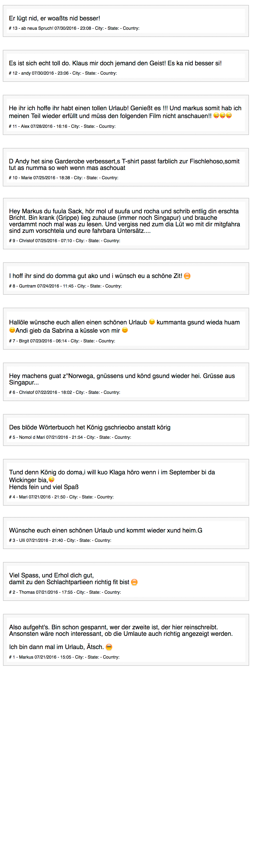Viewport: 253px width, 868px height.
Task: Click the message 'Er lügt nid, er woaßts nid besser!'
Action: (55, 18)
